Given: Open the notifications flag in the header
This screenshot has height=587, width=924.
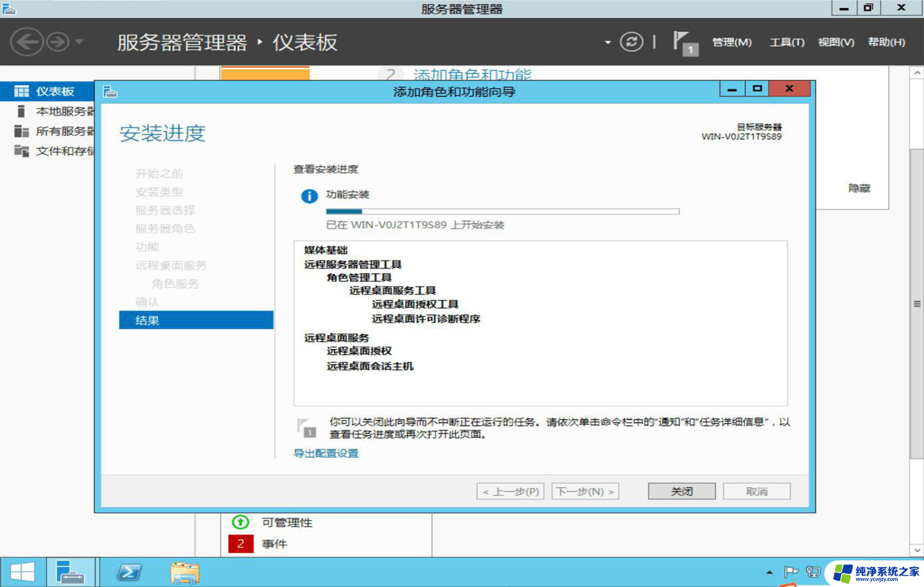Looking at the screenshot, I should pyautogui.click(x=685, y=43).
